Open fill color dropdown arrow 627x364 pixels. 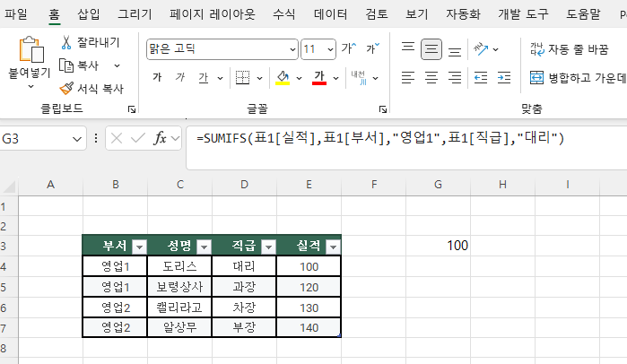[299, 78]
